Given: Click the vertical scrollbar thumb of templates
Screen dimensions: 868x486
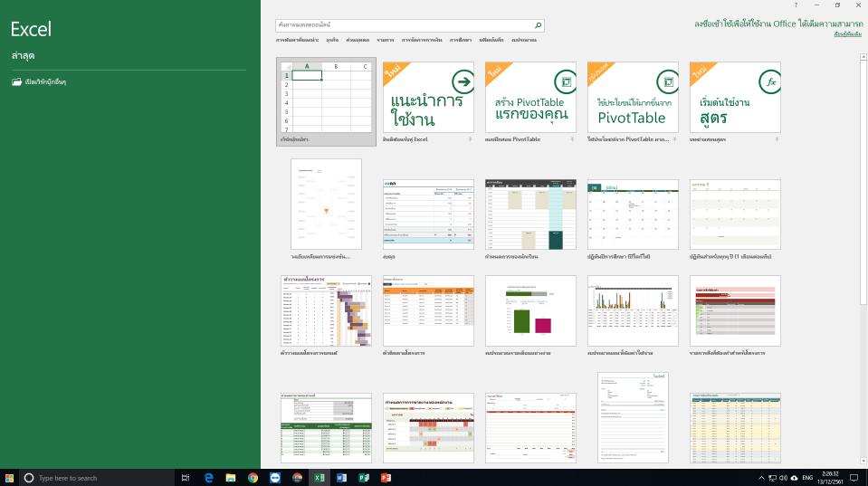Looking at the screenshot, I should coord(863,182).
